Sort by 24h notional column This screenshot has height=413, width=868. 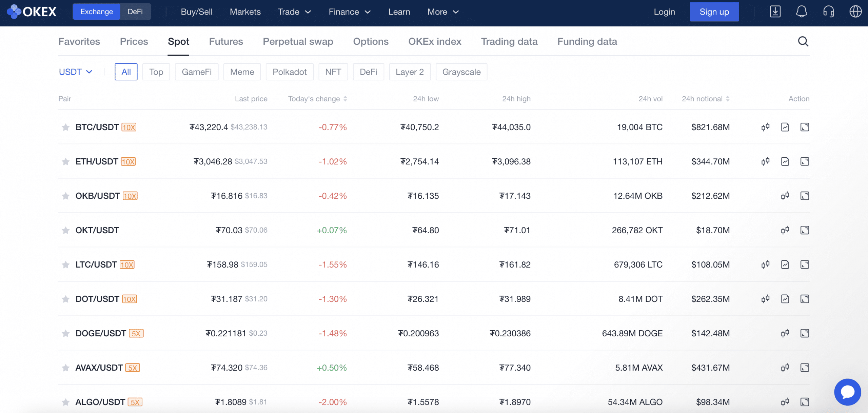(x=706, y=99)
